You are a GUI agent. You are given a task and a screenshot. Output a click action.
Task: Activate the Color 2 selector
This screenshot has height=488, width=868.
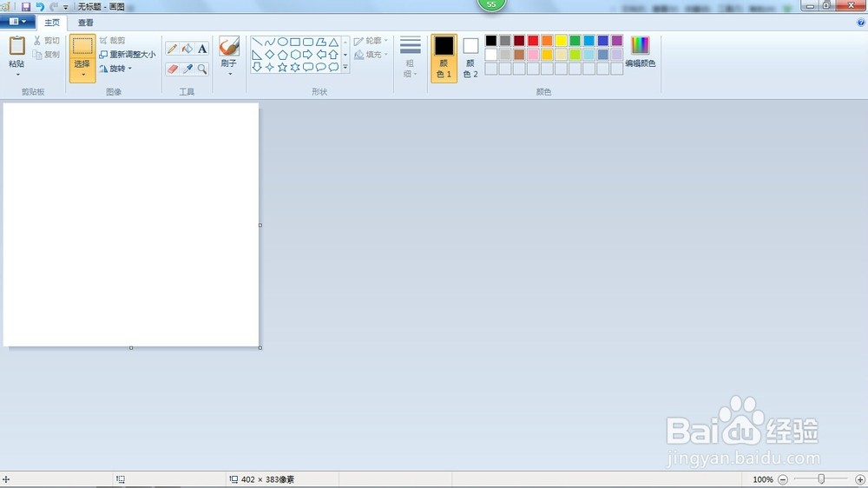click(x=470, y=58)
